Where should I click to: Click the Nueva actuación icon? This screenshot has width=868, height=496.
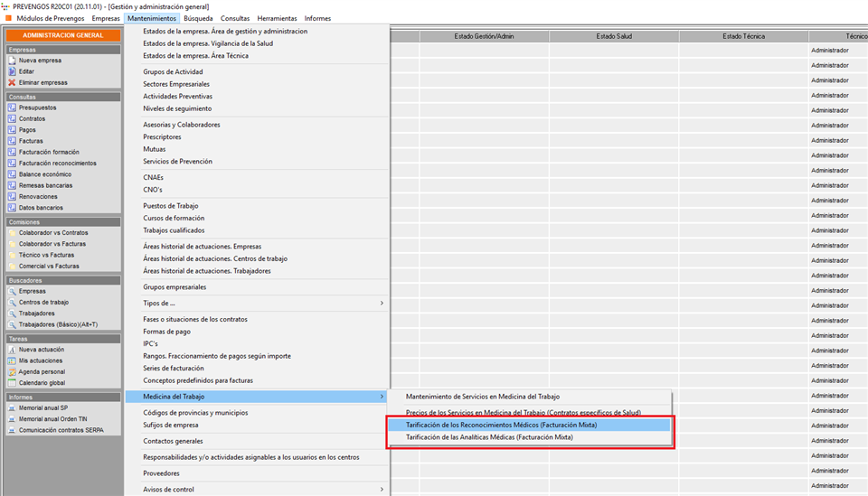(12, 350)
